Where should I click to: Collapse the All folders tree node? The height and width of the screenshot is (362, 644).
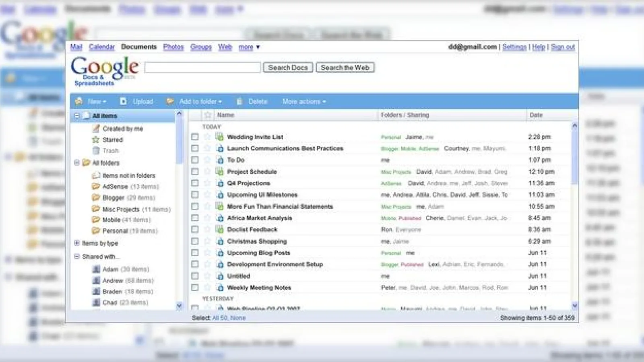[77, 162]
